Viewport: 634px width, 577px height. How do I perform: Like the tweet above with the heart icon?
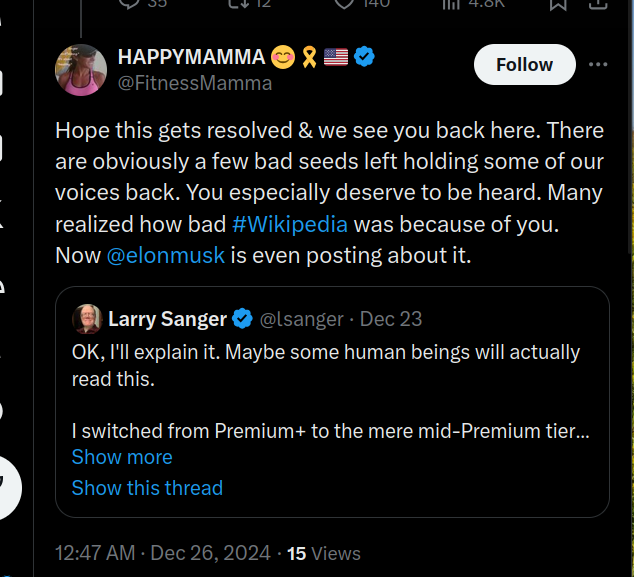point(344,5)
